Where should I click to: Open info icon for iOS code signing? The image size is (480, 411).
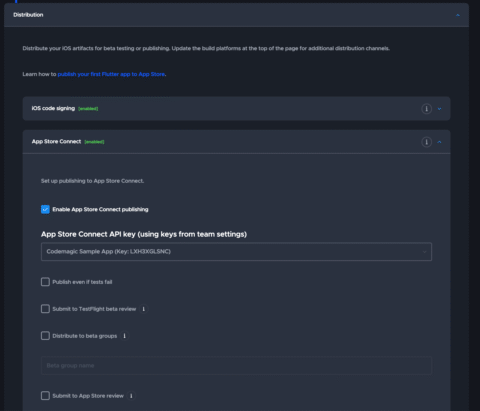(x=426, y=109)
